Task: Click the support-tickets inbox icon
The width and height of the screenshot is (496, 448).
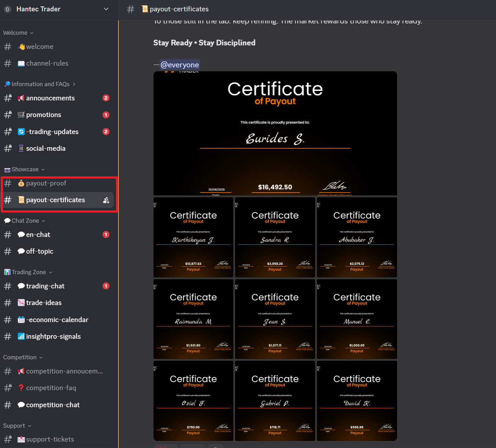Action: coord(21,439)
